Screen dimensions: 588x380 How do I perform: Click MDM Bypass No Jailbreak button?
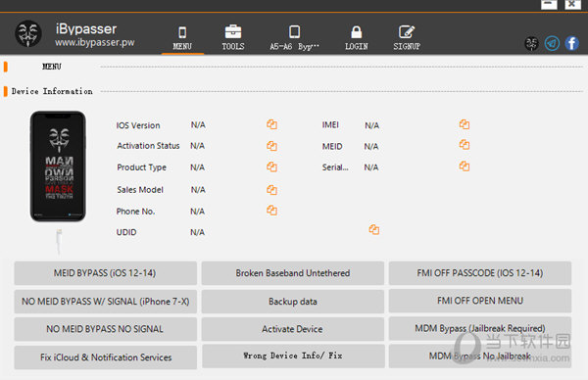click(x=480, y=356)
